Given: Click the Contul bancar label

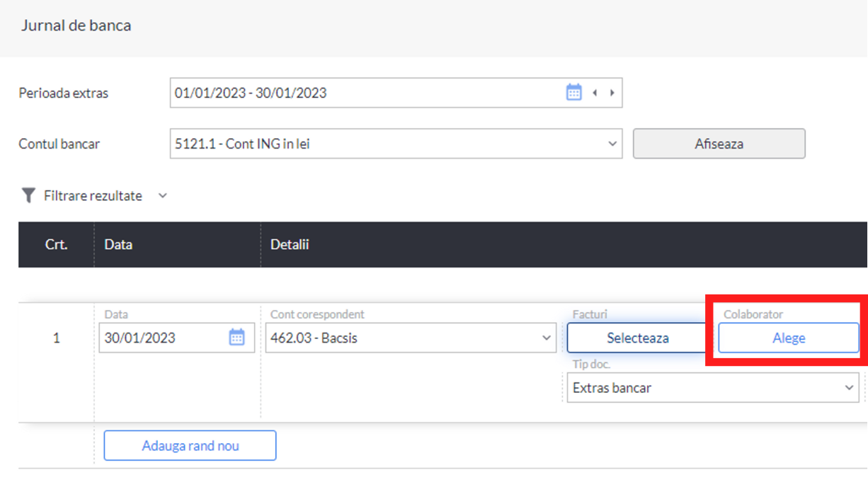Looking at the screenshot, I should (x=59, y=144).
